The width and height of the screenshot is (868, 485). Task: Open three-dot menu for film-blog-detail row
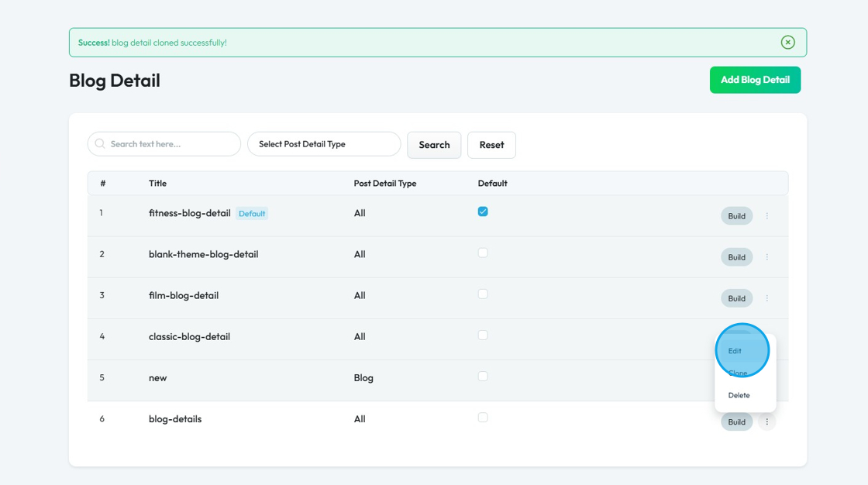767,298
